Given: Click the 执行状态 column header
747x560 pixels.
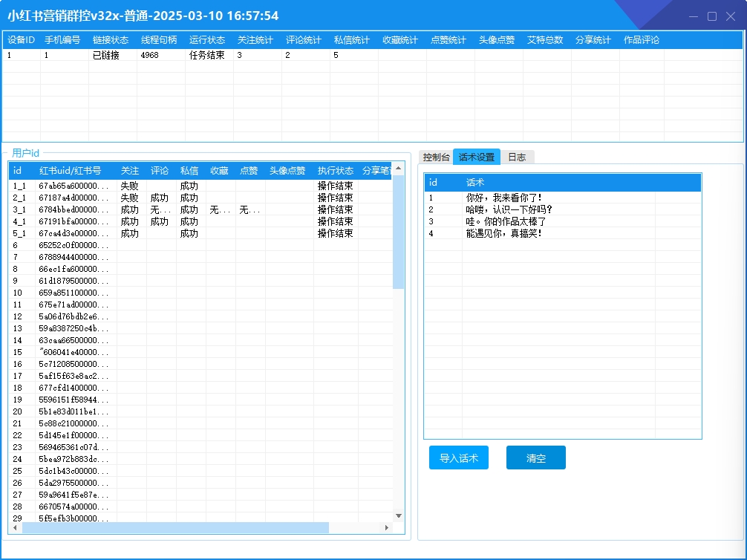Looking at the screenshot, I should [336, 171].
